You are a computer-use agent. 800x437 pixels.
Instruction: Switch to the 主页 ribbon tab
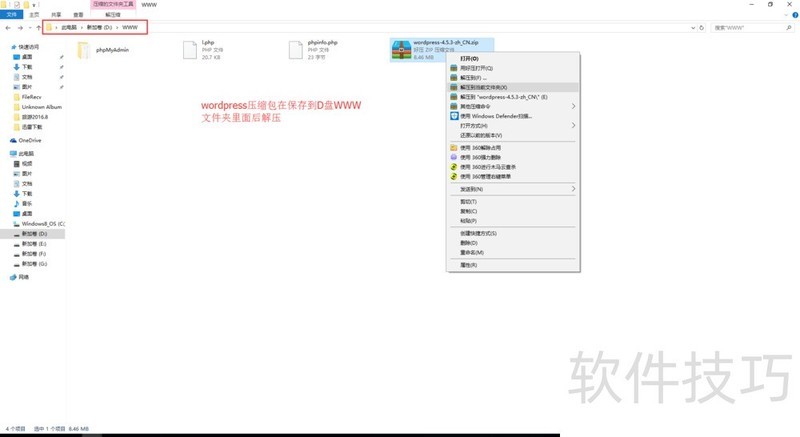point(34,15)
